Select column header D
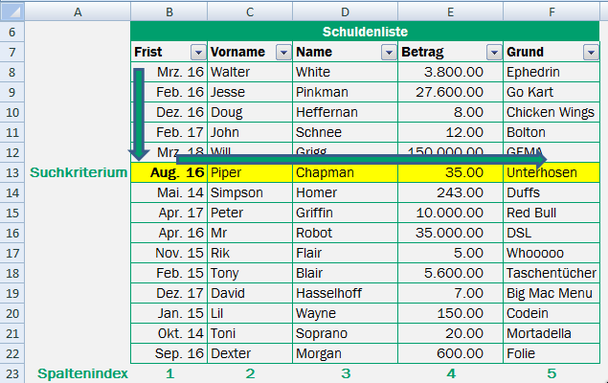The height and width of the screenshot is (383, 608). point(345,12)
